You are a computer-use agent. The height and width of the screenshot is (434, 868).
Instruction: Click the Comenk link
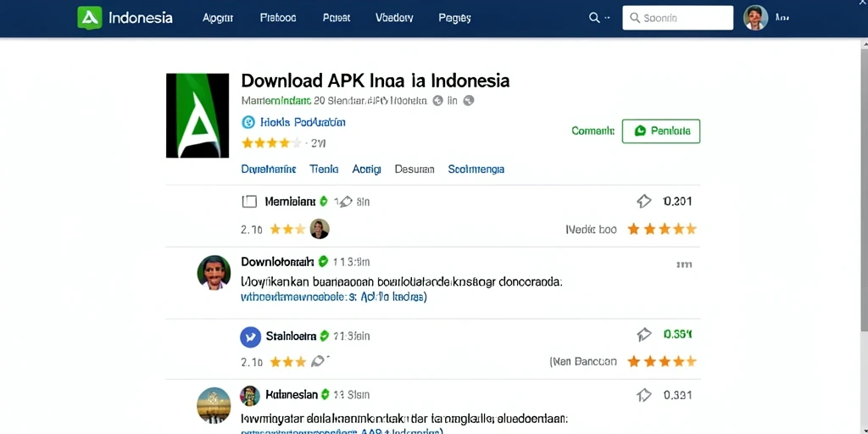tap(593, 131)
